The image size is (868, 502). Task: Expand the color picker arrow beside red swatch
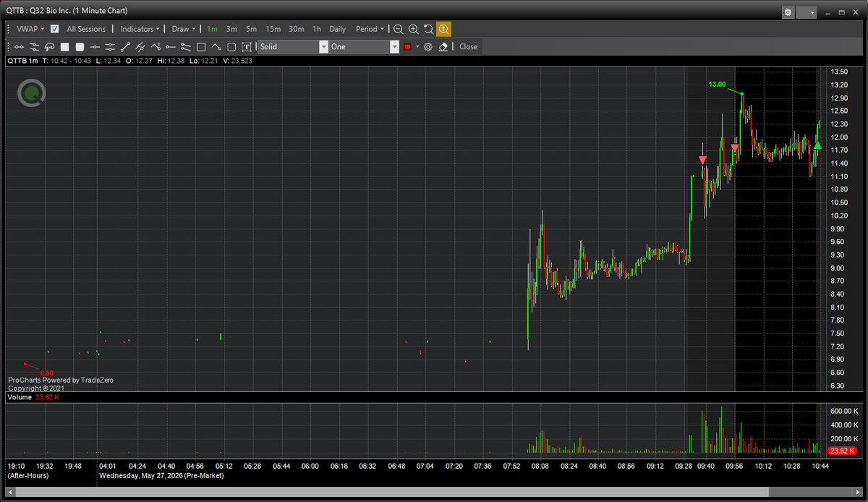tap(417, 47)
